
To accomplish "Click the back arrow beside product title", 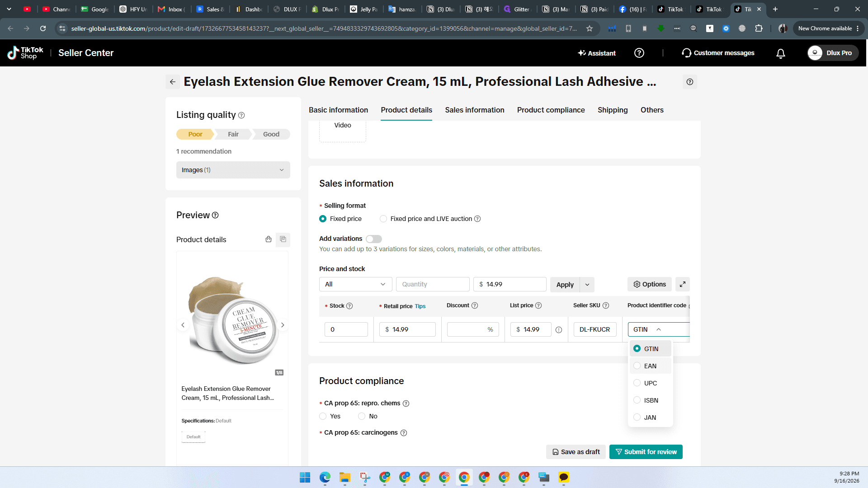I will (173, 82).
